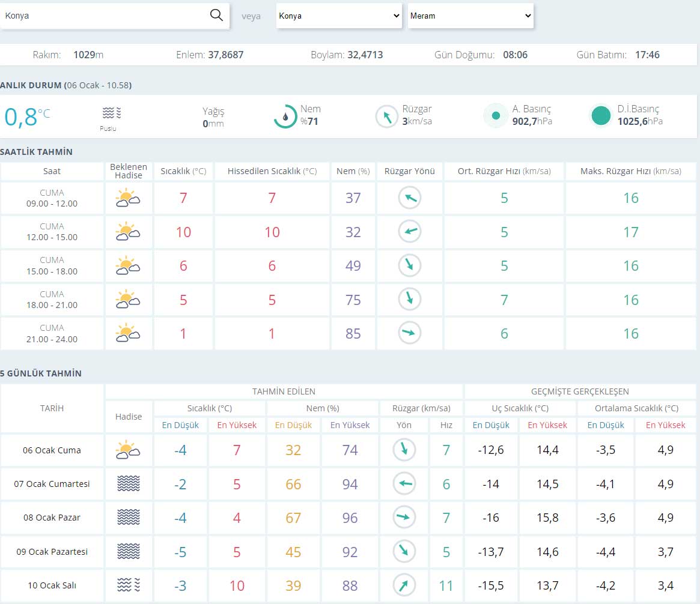Click the 06 Ocak Cuma weather icon

(x=127, y=450)
